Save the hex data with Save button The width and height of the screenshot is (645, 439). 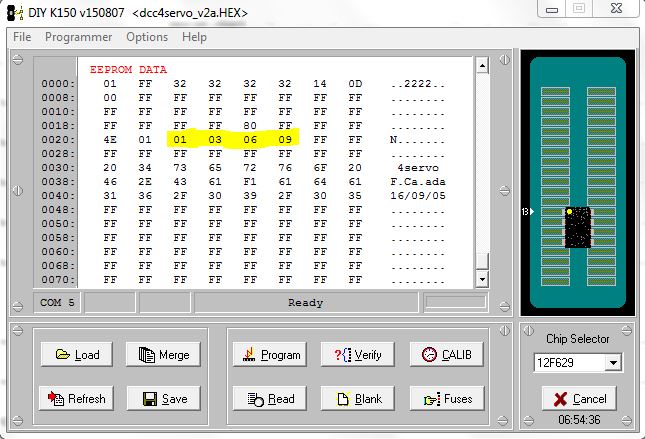coord(164,399)
